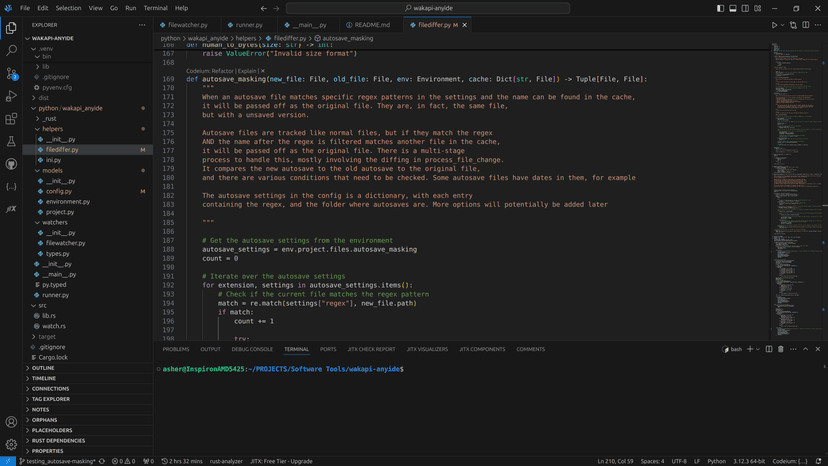This screenshot has width=828, height=466.
Task: Collapse the watchers folder in tree
Action: [54, 222]
